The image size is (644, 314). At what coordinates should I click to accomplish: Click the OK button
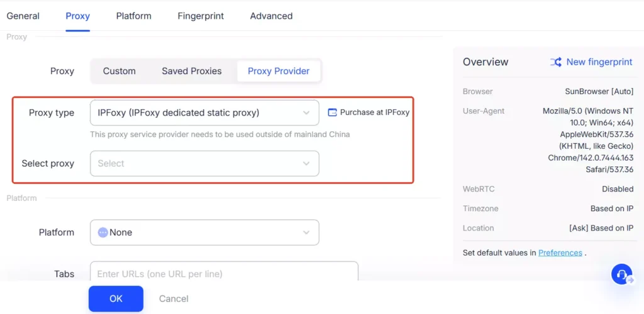[116, 299]
